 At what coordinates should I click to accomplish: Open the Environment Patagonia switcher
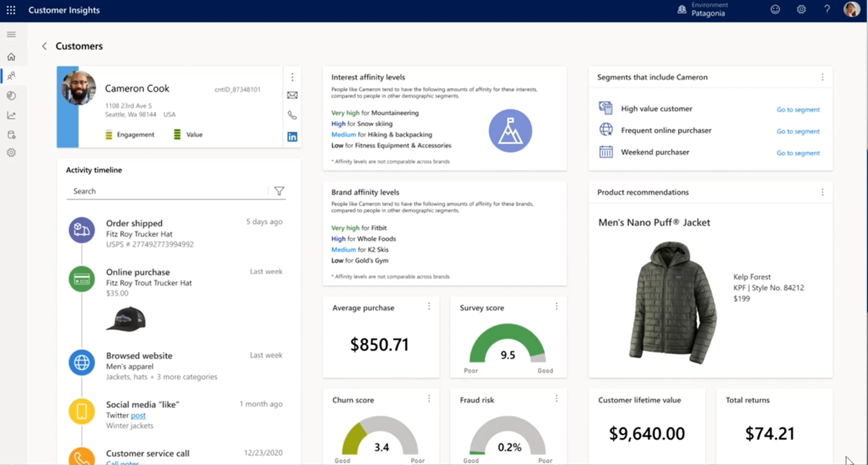click(702, 10)
